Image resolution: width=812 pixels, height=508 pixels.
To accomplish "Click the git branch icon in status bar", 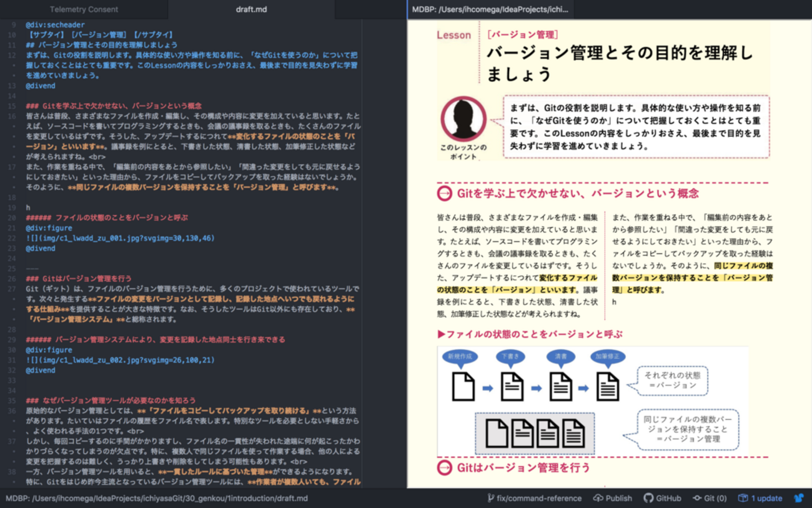I will [492, 498].
